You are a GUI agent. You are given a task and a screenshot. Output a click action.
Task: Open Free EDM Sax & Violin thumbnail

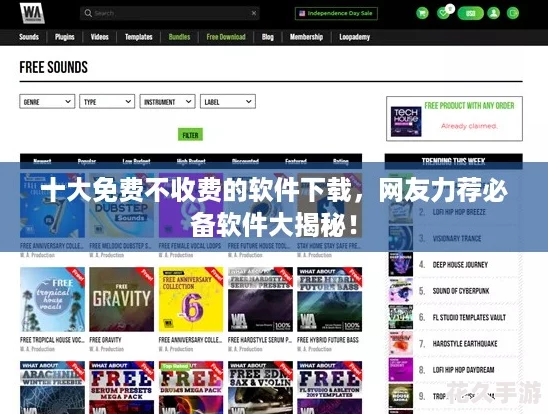(x=260, y=387)
